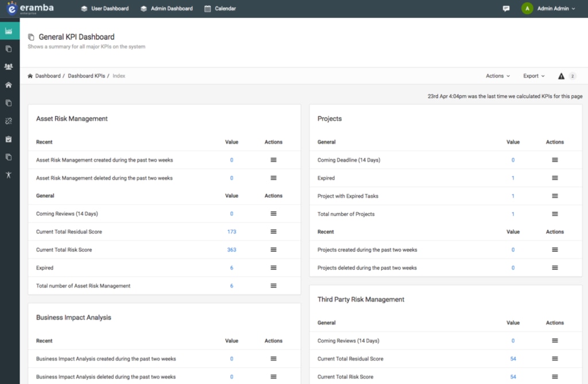Click the page icon beside General KPI Dashboard
The image size is (588, 384).
pos(31,37)
